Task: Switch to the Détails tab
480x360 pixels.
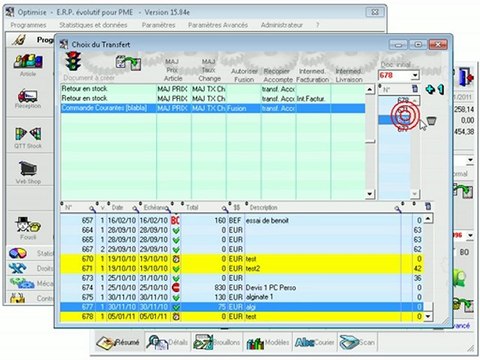Action: pos(167,342)
